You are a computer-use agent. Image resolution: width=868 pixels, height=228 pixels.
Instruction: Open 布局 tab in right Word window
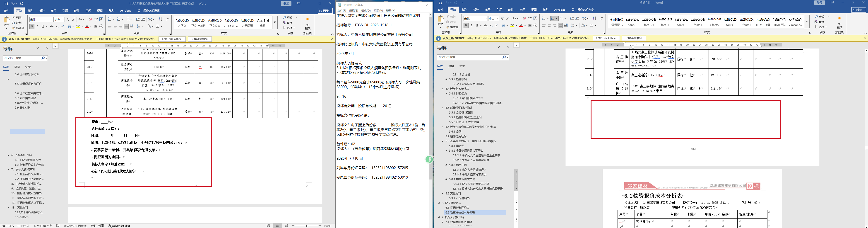point(488,10)
